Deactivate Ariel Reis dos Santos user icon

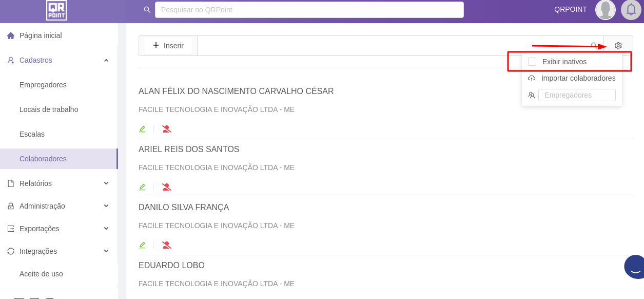click(167, 187)
